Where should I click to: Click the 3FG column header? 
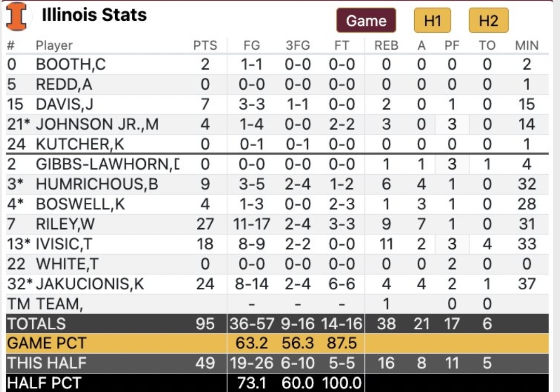pyautogui.click(x=297, y=45)
